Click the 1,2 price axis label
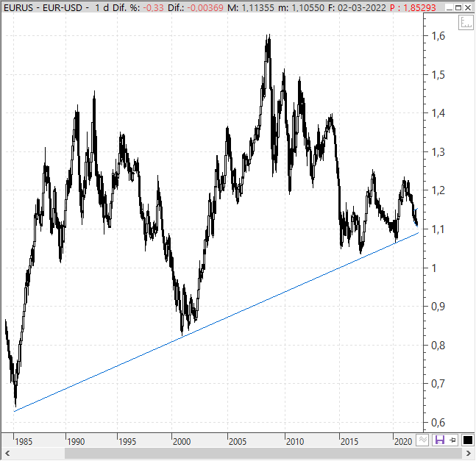Image resolution: width=476 pixels, height=461 pixels. 438,190
